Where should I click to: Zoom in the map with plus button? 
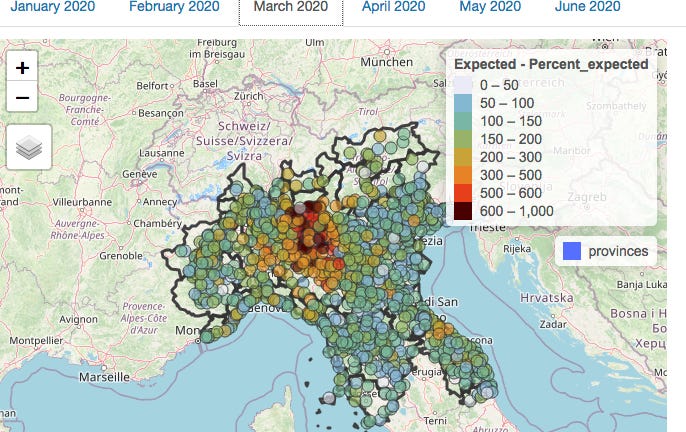click(x=22, y=67)
